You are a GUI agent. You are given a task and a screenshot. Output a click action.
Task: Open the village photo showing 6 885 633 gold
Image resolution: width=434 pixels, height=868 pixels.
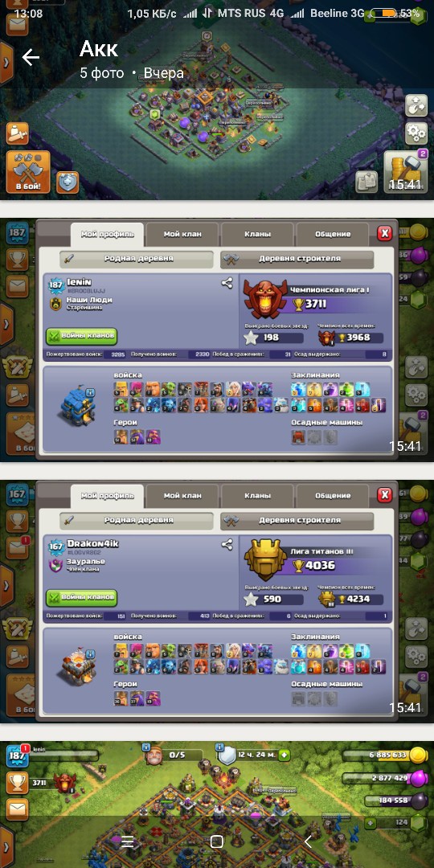point(217,805)
